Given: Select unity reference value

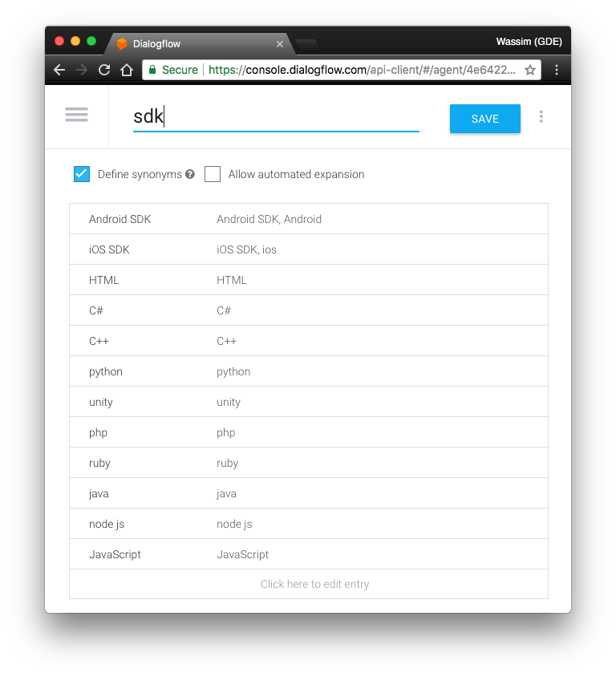Looking at the screenshot, I should [101, 403].
